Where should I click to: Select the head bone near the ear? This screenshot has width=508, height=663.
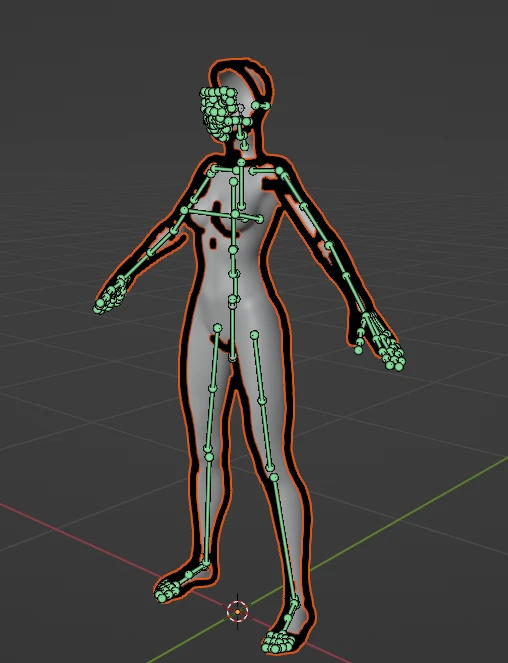[261, 106]
